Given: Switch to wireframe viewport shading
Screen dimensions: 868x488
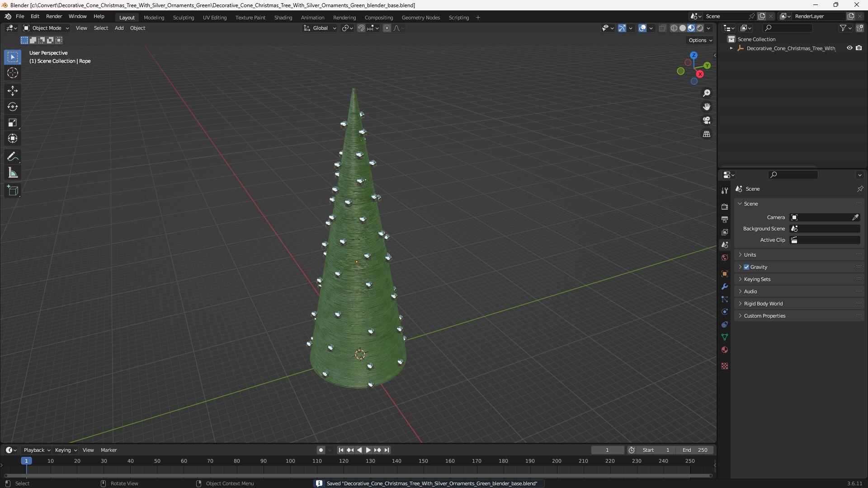Looking at the screenshot, I should (674, 28).
